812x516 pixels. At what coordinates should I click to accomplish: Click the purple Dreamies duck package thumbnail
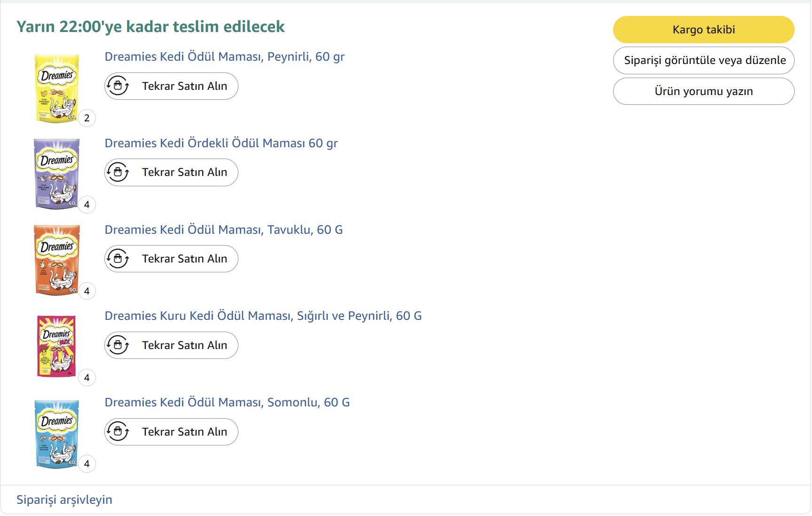57,174
